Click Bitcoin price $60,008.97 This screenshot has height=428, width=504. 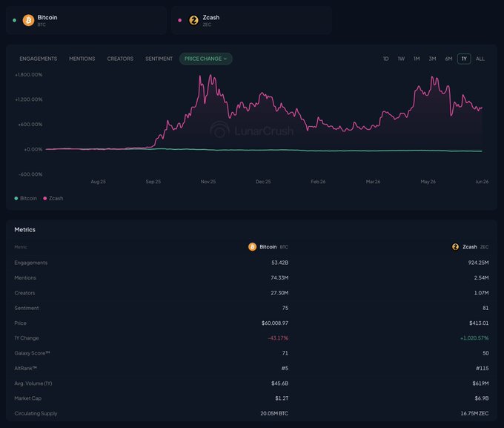[x=275, y=323]
